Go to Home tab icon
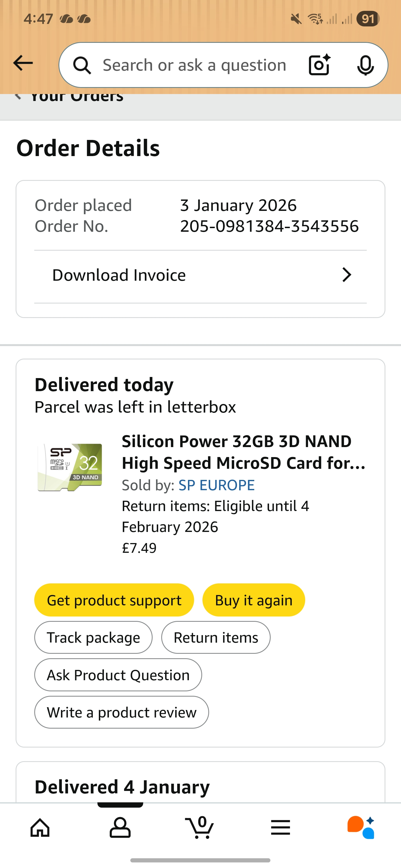 [40, 828]
